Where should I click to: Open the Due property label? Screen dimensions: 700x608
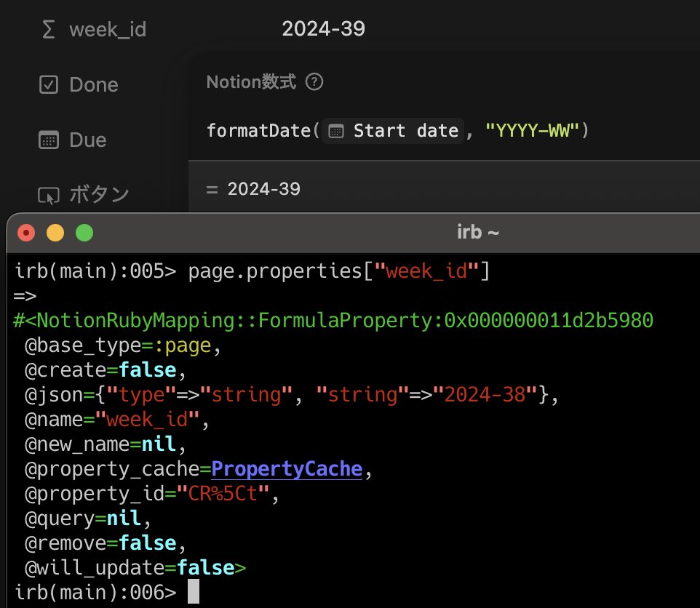point(88,140)
